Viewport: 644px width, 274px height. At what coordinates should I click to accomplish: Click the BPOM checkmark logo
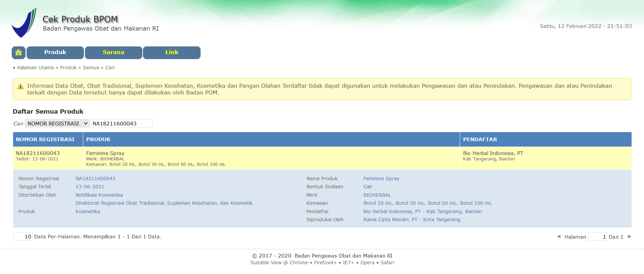(24, 23)
